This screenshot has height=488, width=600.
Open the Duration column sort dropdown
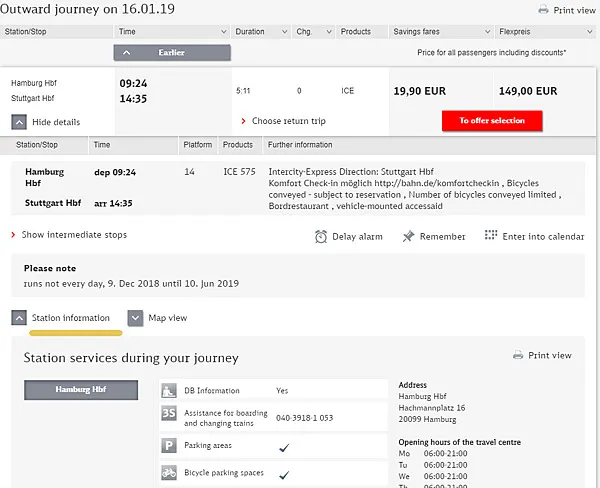click(284, 32)
